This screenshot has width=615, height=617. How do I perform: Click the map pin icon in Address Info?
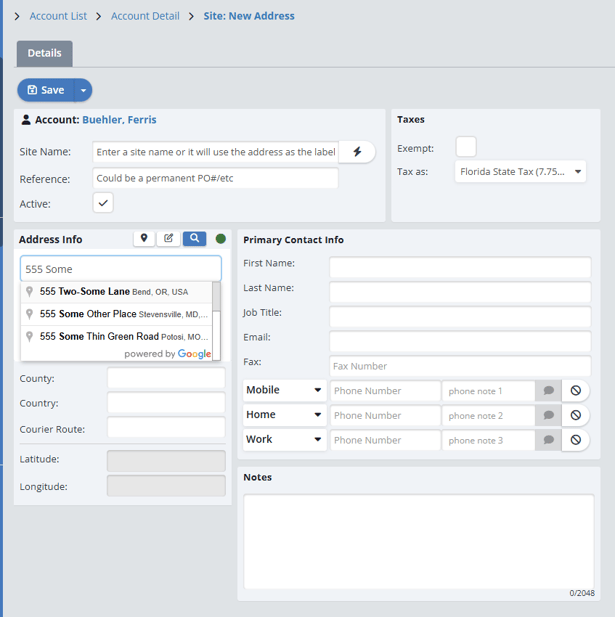tap(145, 239)
